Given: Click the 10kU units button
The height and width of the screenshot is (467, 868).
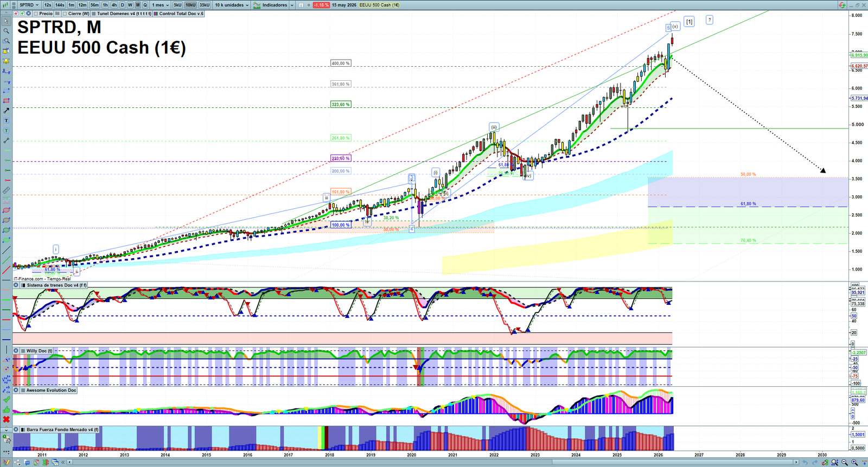Looking at the screenshot, I should click(x=190, y=5).
